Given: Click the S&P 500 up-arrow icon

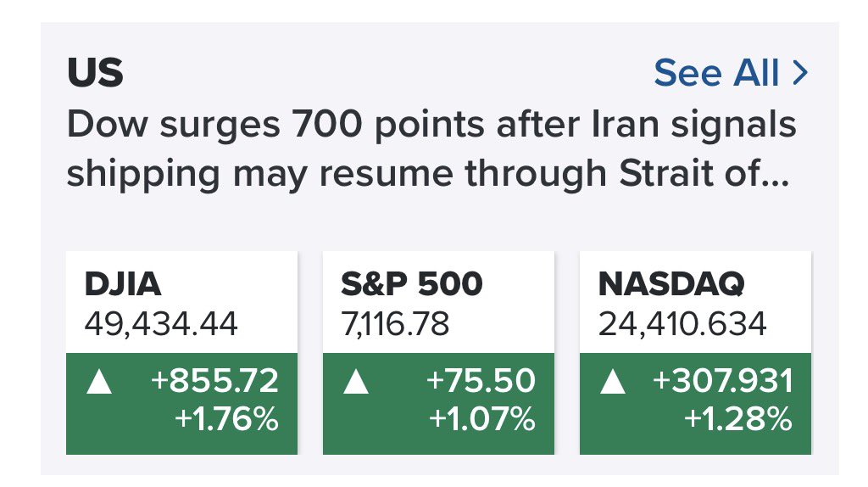Looking at the screenshot, I should (355, 383).
